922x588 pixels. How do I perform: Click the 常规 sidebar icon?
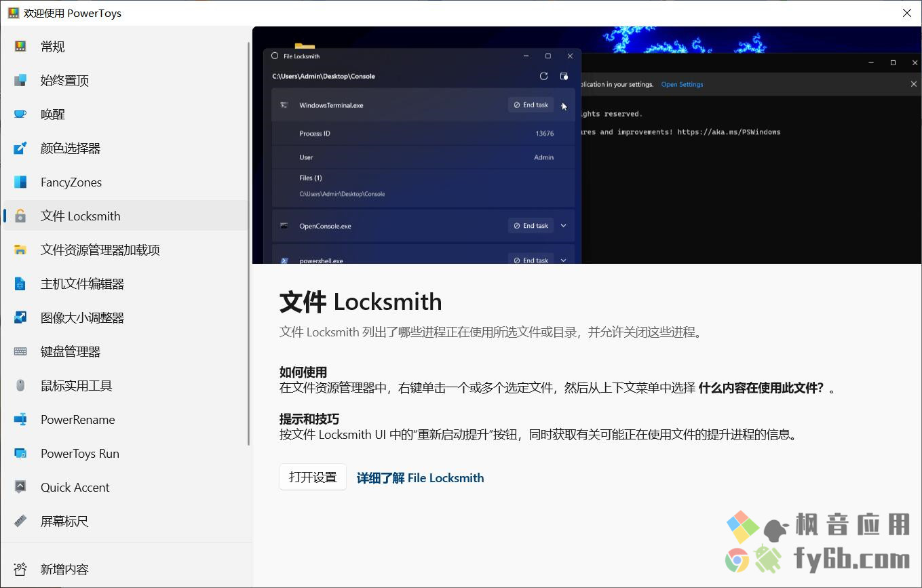point(20,47)
